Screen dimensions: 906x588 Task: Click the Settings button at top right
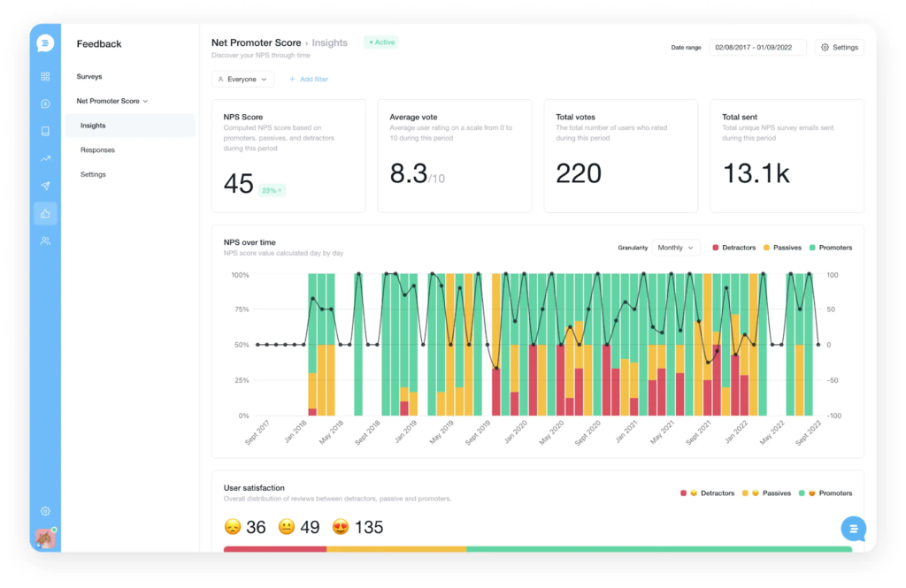pyautogui.click(x=840, y=48)
